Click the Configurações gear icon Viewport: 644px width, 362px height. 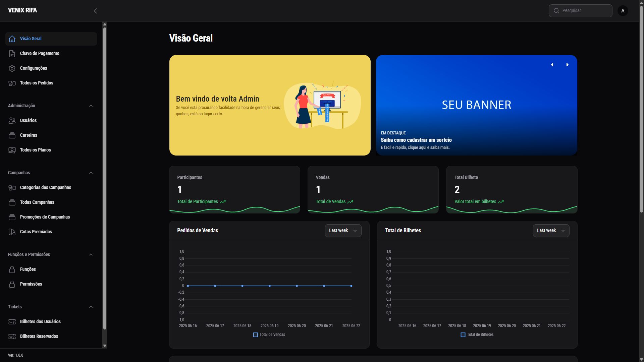pos(12,68)
